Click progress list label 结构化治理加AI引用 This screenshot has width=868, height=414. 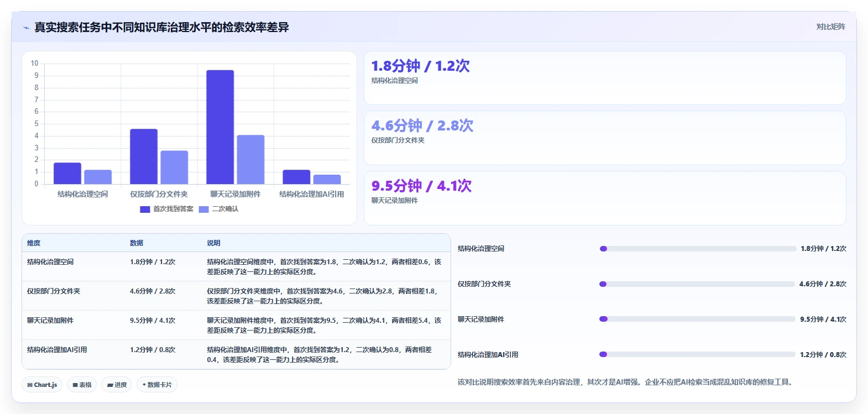[x=488, y=355]
